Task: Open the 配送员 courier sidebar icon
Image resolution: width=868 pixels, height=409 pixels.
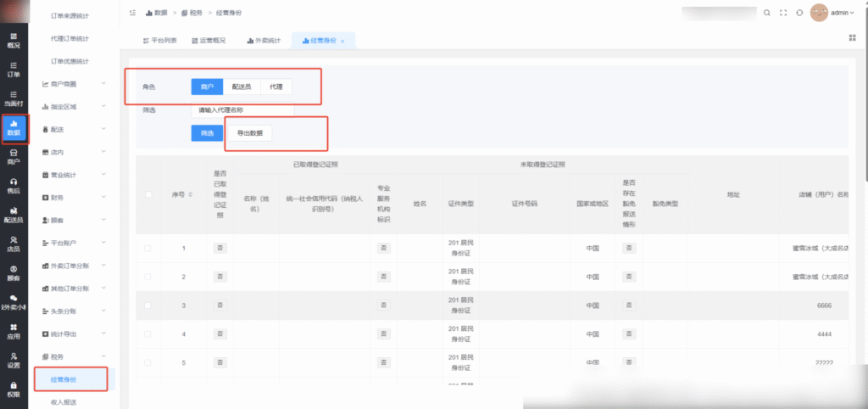Action: 14,215
